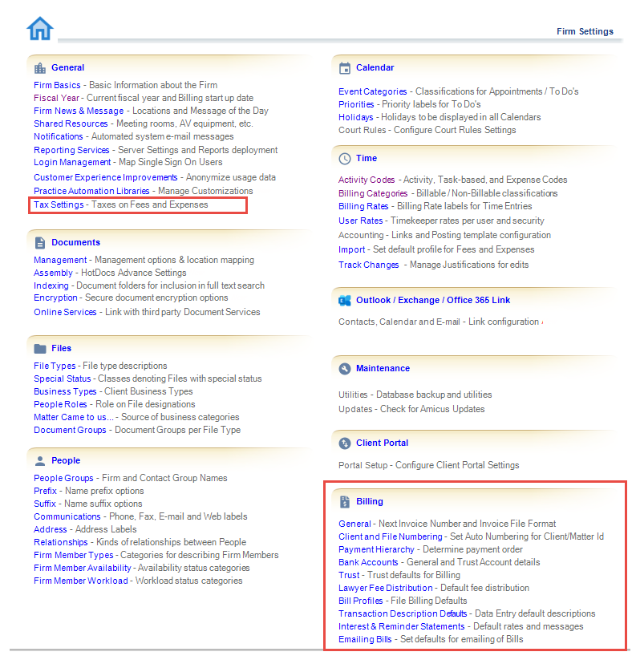Open Bill Profiles link
This screenshot has height=672, width=640.
tap(361, 601)
